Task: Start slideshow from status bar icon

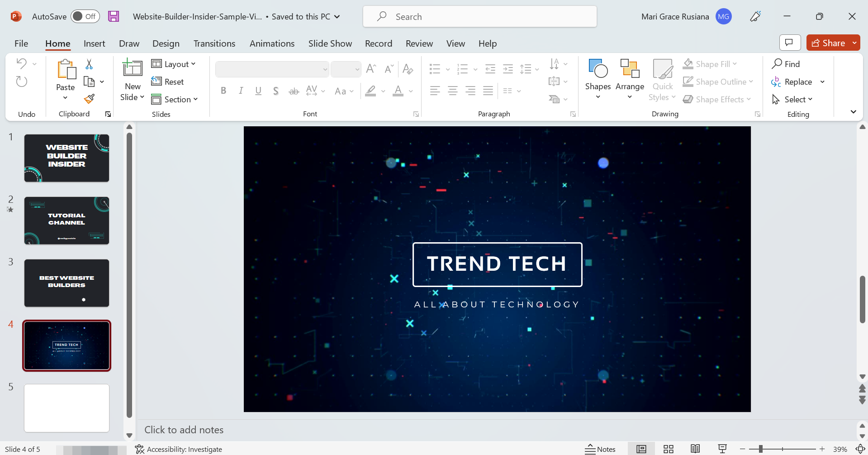Action: [722, 449]
